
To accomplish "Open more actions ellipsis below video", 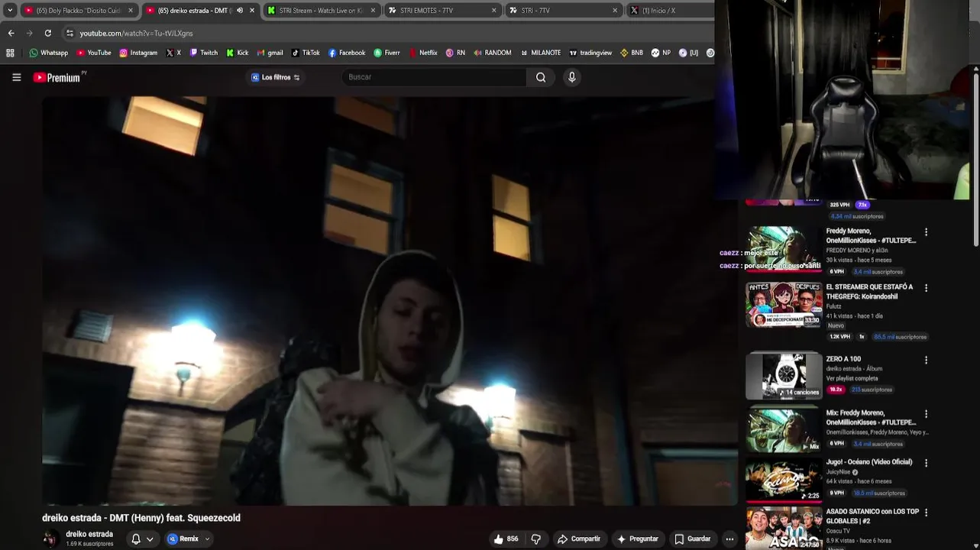I will click(x=729, y=539).
